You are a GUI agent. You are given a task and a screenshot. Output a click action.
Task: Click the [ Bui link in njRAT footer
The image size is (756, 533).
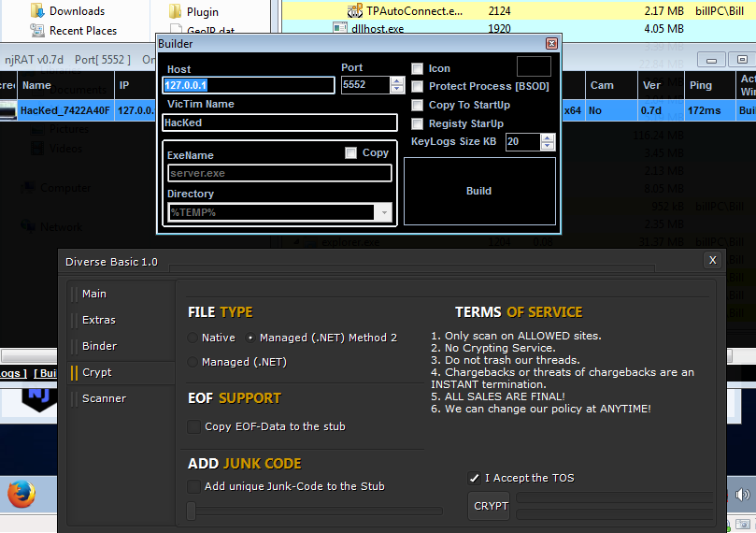[45, 373]
